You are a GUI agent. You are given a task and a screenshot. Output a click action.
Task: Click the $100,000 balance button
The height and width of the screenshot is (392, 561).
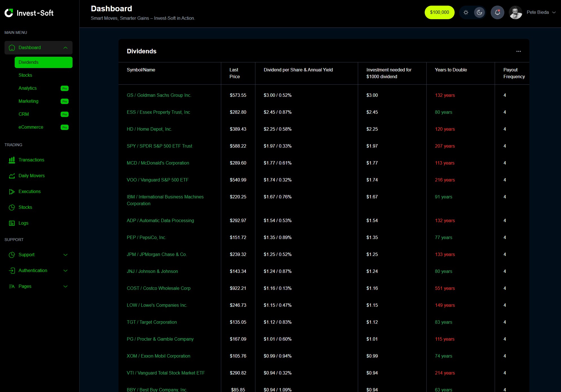[439, 12]
